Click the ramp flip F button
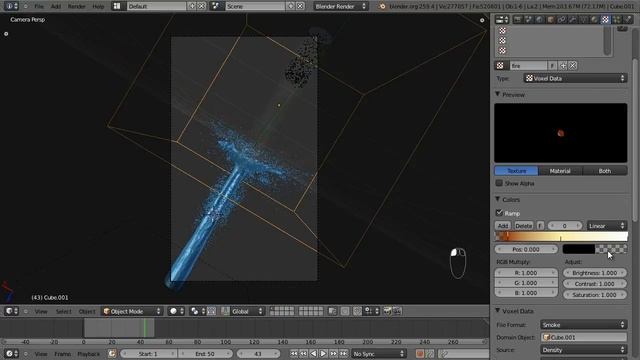This screenshot has height=360, width=640. (540, 226)
